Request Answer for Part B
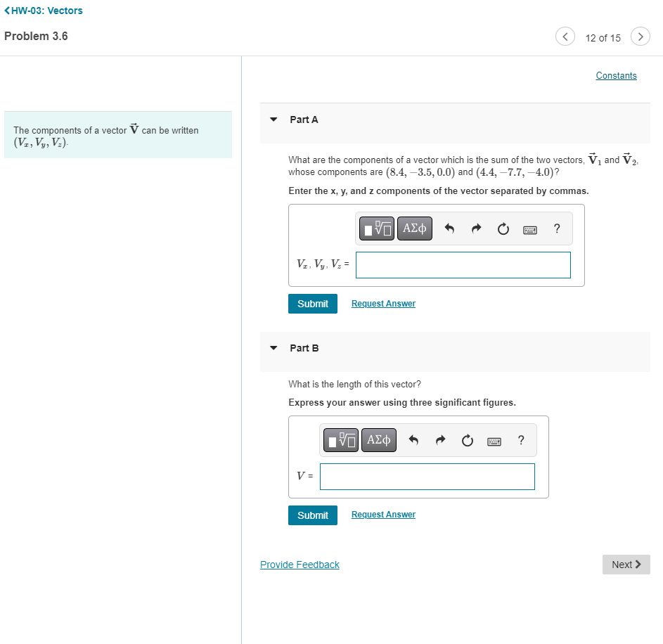663x644 pixels. click(x=383, y=515)
